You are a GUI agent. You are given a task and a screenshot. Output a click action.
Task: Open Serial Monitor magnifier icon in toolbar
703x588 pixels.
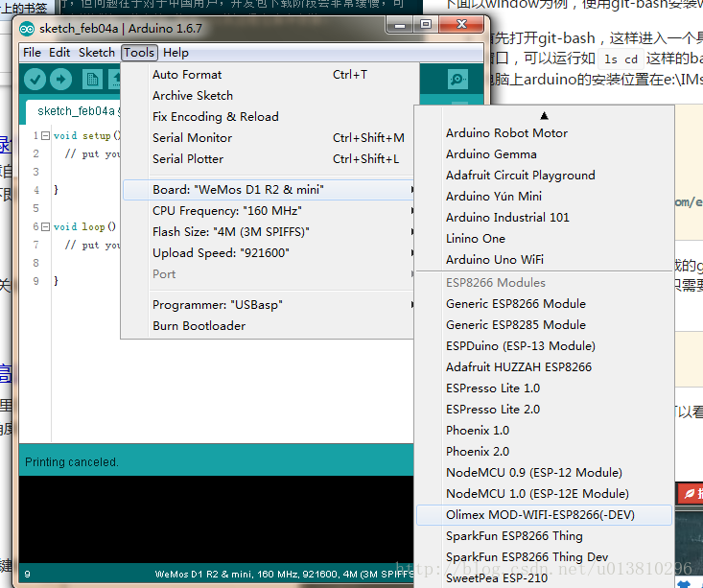[457, 80]
